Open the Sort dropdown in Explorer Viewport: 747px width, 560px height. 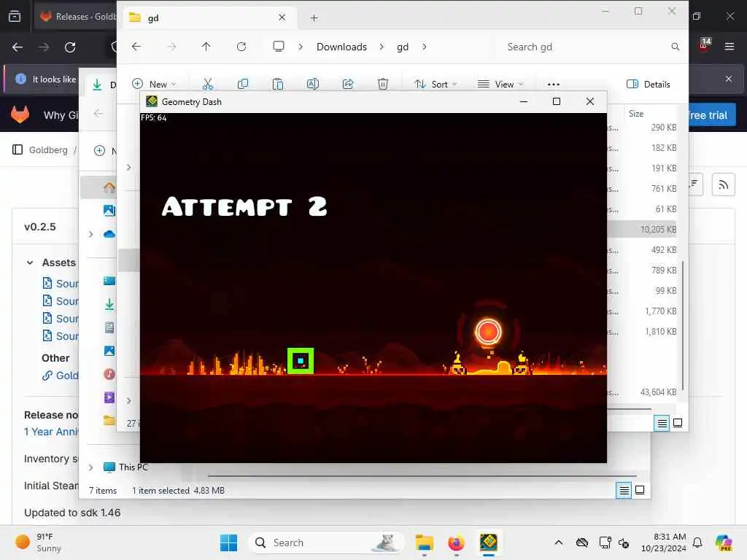(436, 85)
